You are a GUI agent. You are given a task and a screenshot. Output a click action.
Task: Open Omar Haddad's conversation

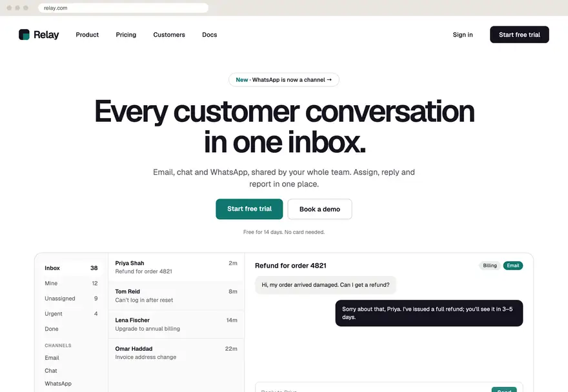[x=176, y=353]
